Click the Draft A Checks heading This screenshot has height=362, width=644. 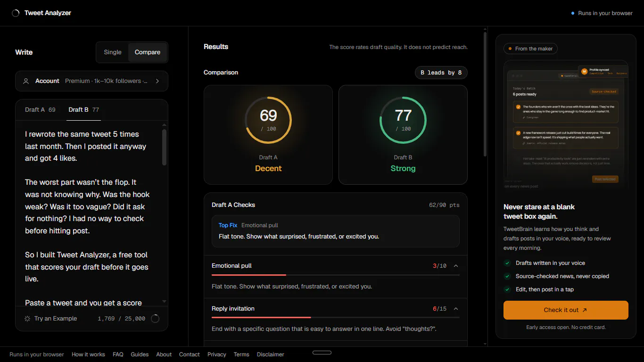point(233,205)
